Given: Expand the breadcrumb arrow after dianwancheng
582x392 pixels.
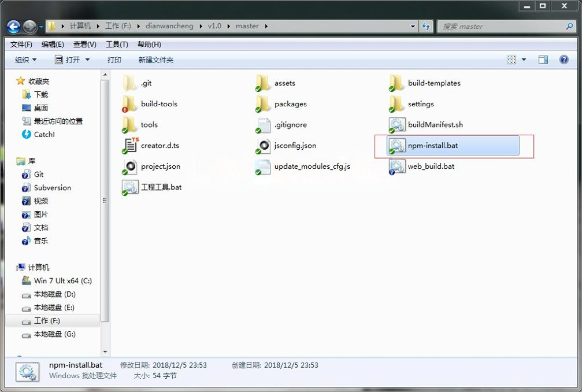Looking at the screenshot, I should 201,26.
